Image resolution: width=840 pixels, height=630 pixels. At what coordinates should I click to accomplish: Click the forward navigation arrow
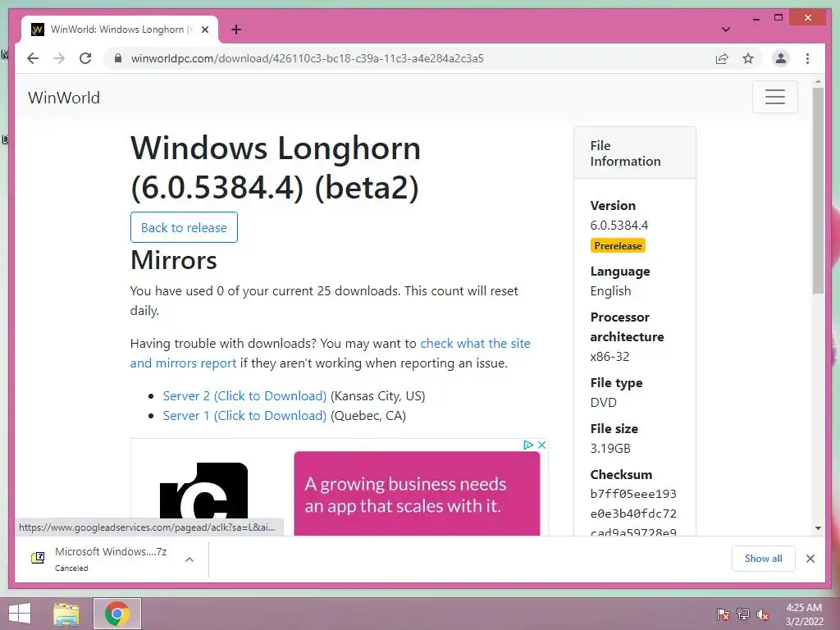[59, 58]
